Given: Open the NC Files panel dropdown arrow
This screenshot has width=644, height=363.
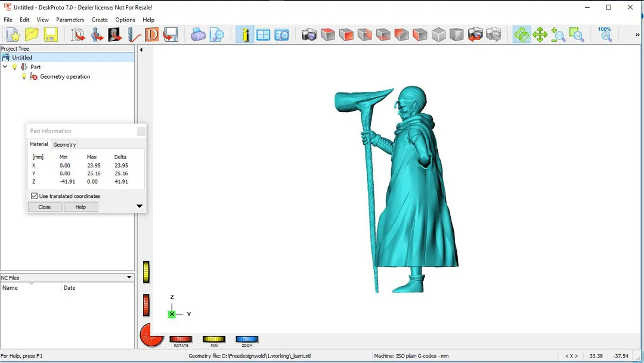Looking at the screenshot, I should pos(129,278).
